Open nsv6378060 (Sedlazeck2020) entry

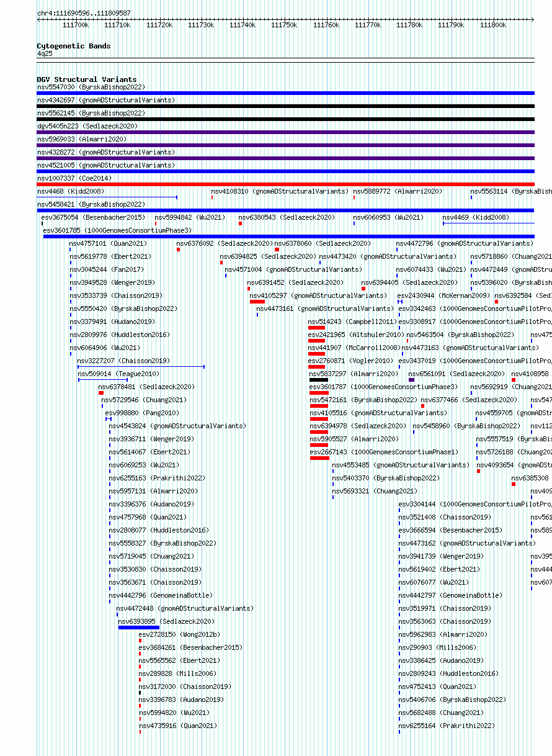coord(323,243)
